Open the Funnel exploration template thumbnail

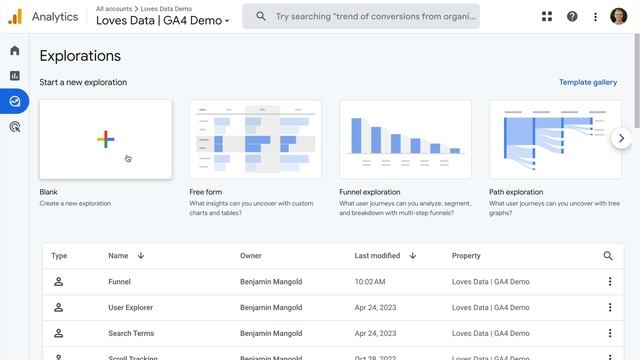click(405, 139)
